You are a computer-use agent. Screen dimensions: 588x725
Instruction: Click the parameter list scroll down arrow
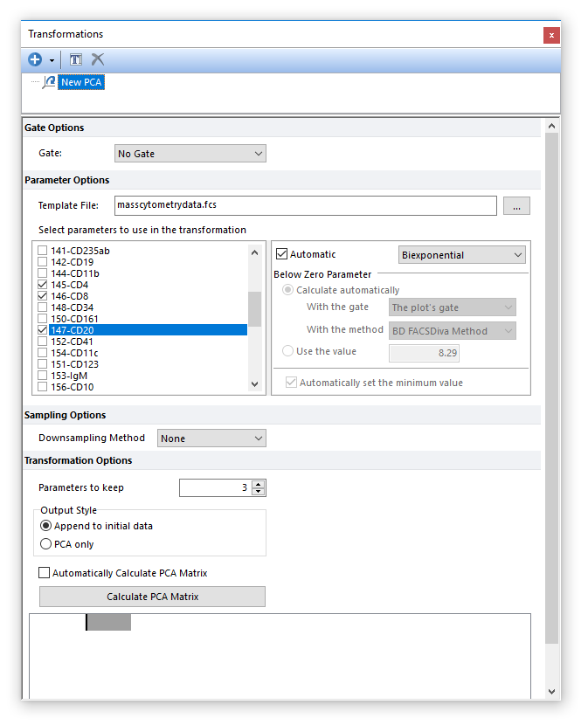[254, 383]
